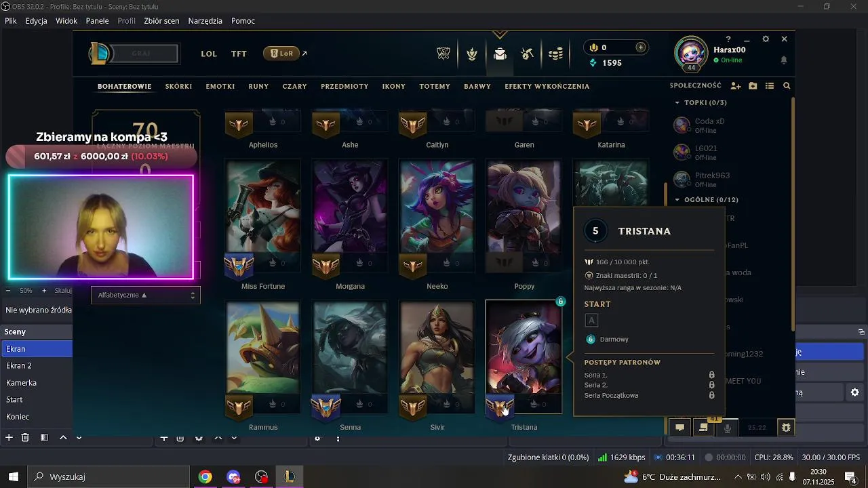This screenshot has height=488, width=868.
Task: Open scene filters icon in Scenes panel
Action: pos(44,438)
